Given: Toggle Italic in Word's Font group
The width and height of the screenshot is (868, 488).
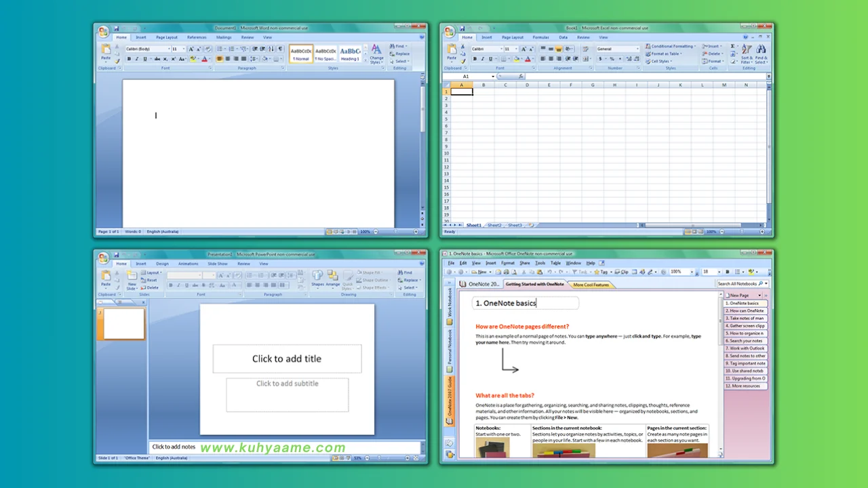Looking at the screenshot, I should pyautogui.click(x=137, y=59).
